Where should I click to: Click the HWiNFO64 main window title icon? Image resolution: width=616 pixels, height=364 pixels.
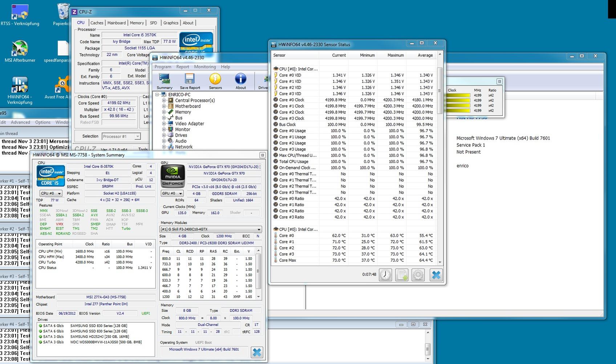tap(155, 57)
